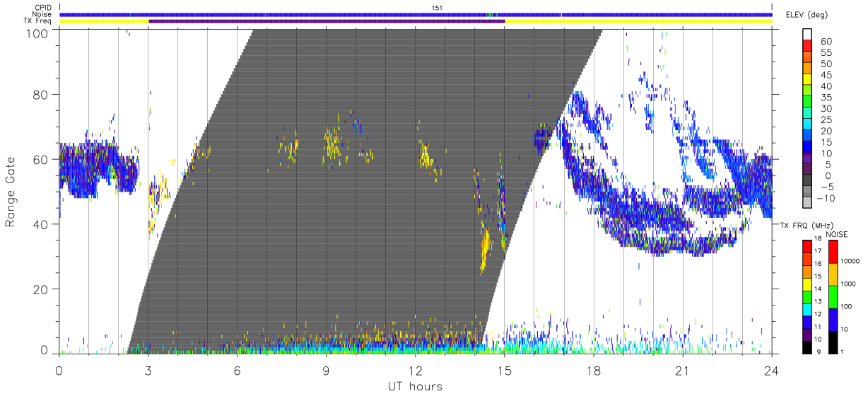This screenshot has height=401, width=868.
Task: Click the red 17–18 MHz TX FRQ swatch
Action: [x=807, y=245]
